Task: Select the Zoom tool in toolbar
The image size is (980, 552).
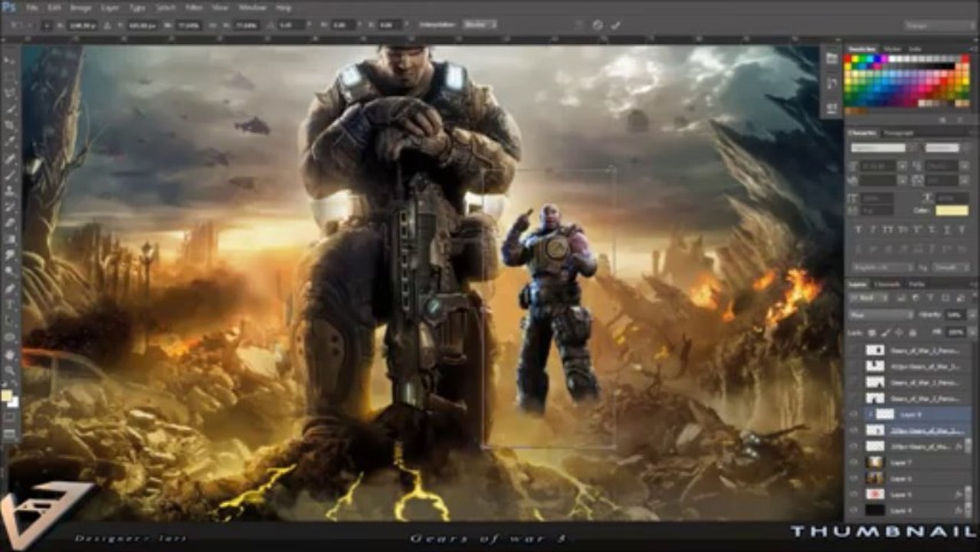Action: (11, 370)
